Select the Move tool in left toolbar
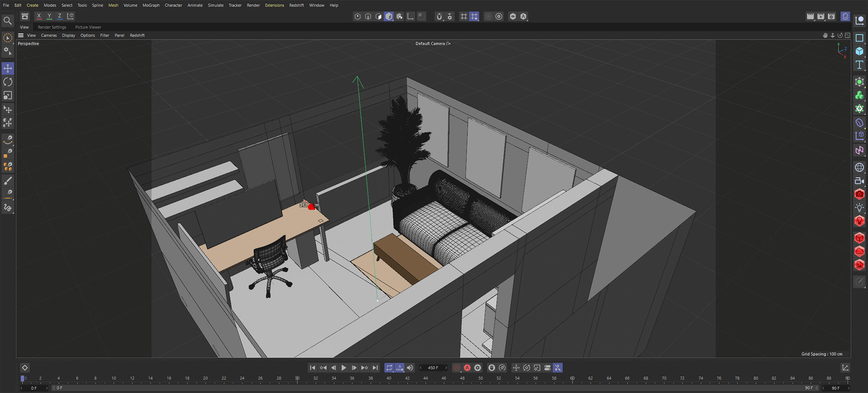Screen dimensions: 868x393 (x=8, y=69)
